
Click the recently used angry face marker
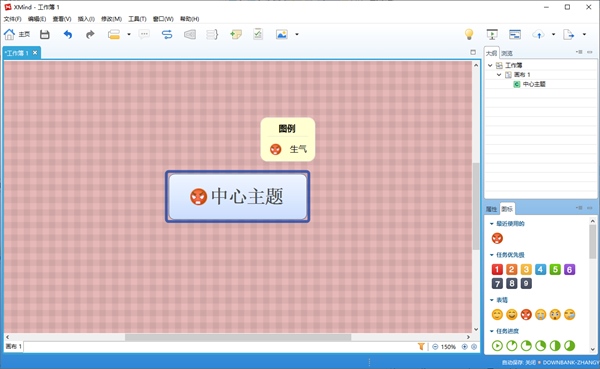coord(497,238)
